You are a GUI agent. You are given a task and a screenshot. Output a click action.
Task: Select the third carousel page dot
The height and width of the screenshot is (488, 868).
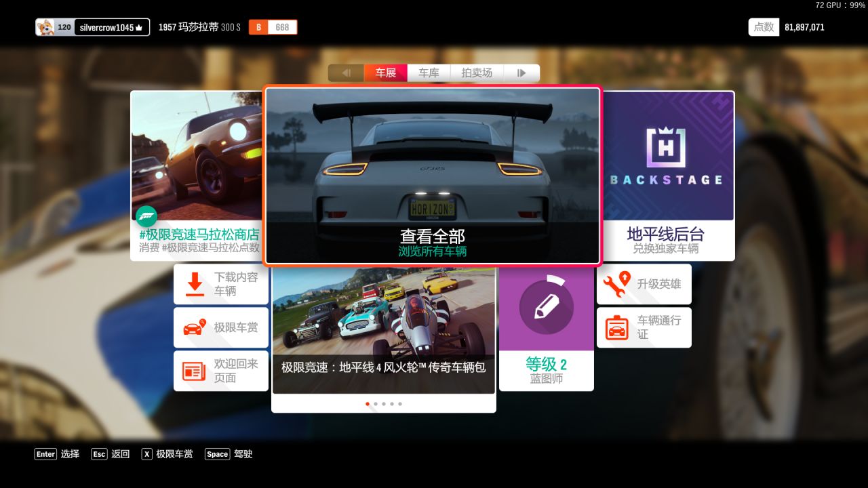click(x=384, y=404)
